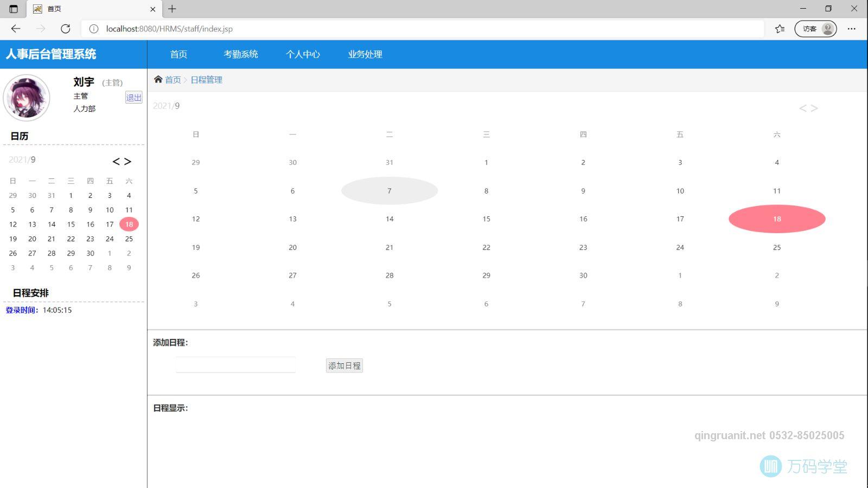
Task: Select 业务处理 from the navigation bar
Action: point(363,54)
